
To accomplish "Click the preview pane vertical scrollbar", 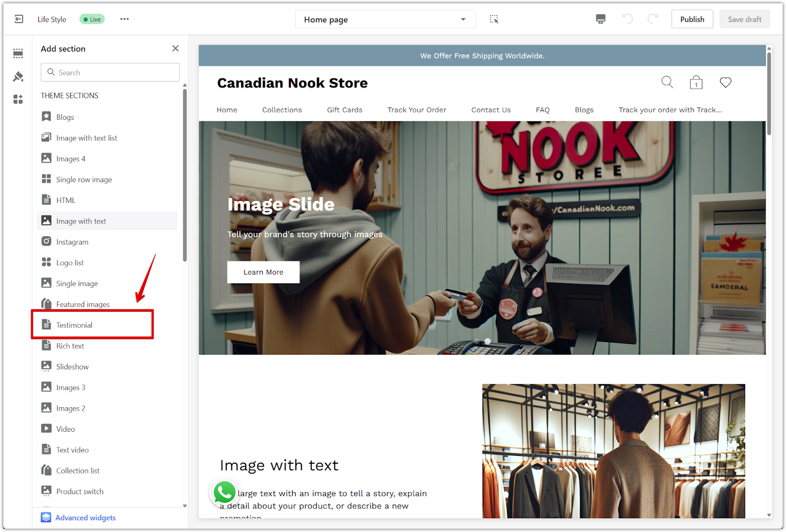I will [x=769, y=93].
